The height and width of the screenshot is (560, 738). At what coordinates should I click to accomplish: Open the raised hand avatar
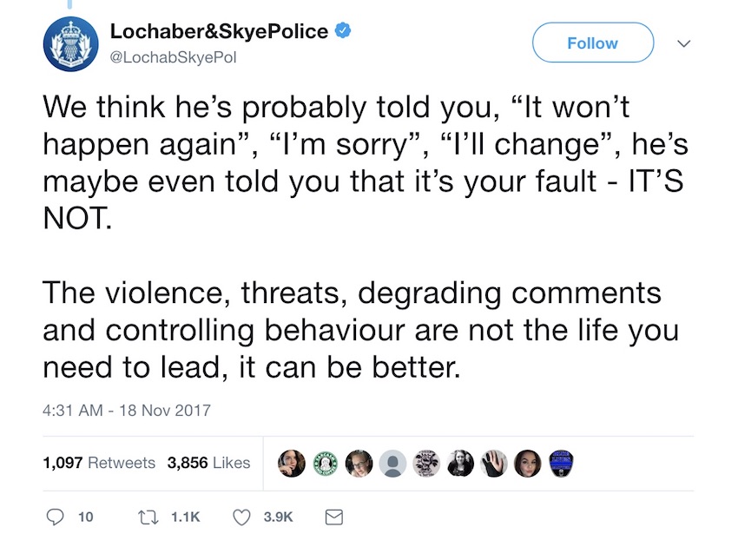(494, 464)
